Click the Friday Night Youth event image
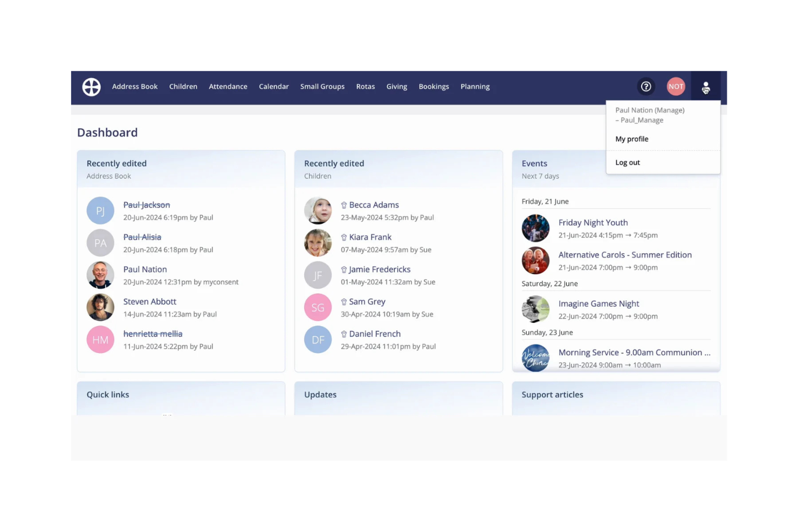The height and width of the screenshot is (532, 798). (535, 228)
